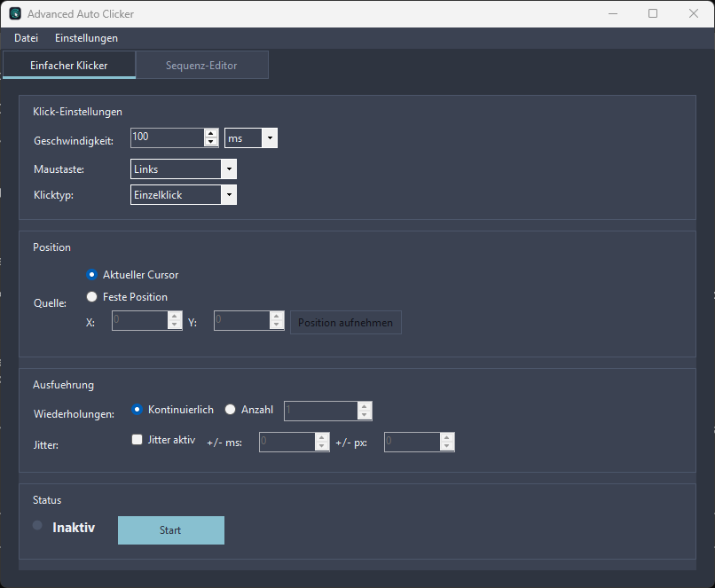Viewport: 715px width, 588px height.
Task: Increase +/- px jitter with up arrow
Action: pos(447,438)
